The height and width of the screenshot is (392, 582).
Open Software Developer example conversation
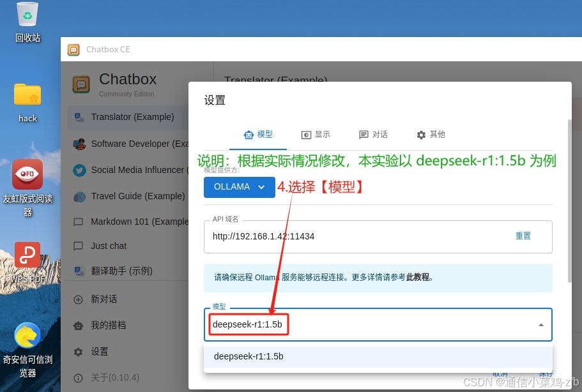pyautogui.click(x=128, y=144)
